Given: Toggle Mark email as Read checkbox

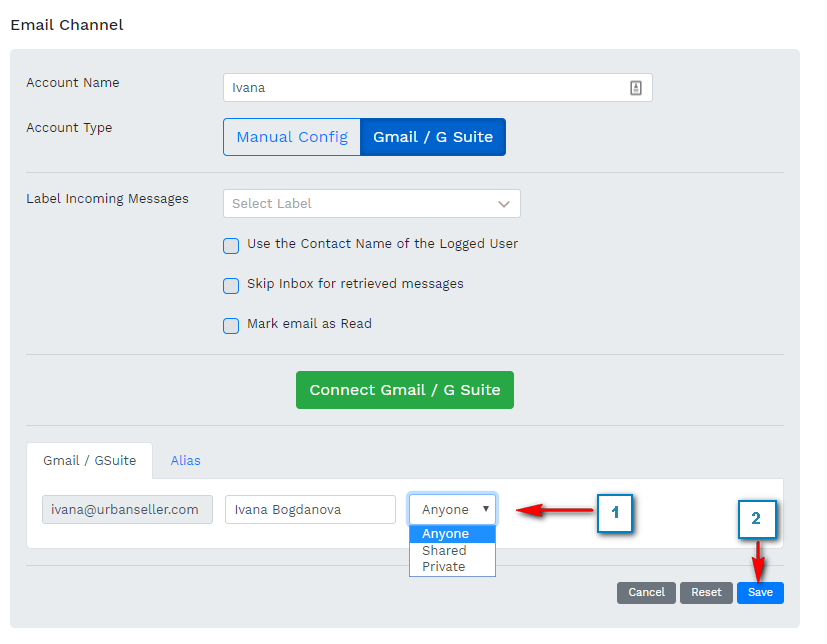Looking at the screenshot, I should (231, 325).
